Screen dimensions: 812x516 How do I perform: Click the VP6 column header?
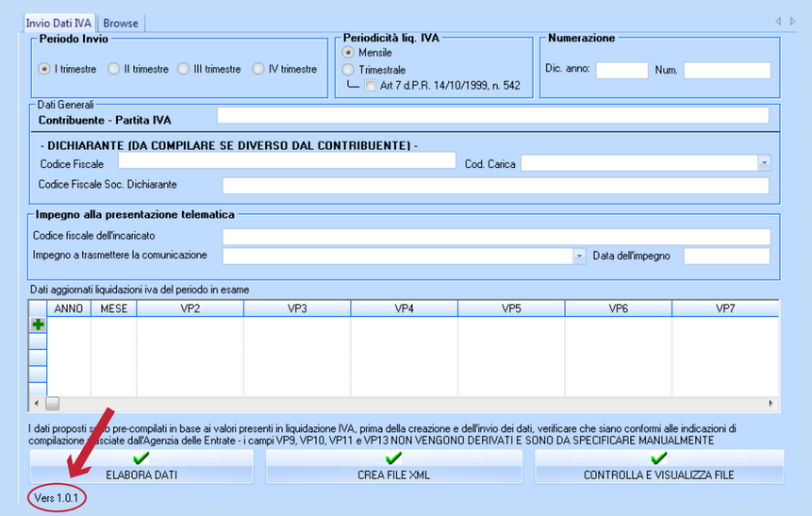coord(619,308)
